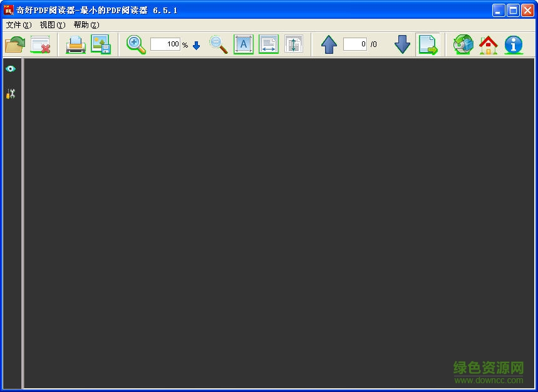Screen dimensions: 538x392
Task: Print the document
Action: 75,44
